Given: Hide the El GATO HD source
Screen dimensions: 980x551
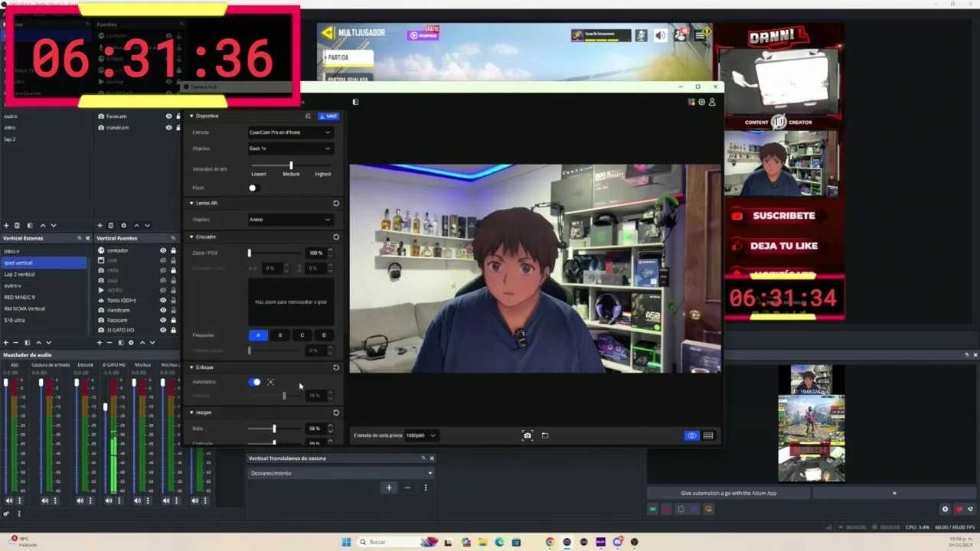Looking at the screenshot, I should 163,330.
